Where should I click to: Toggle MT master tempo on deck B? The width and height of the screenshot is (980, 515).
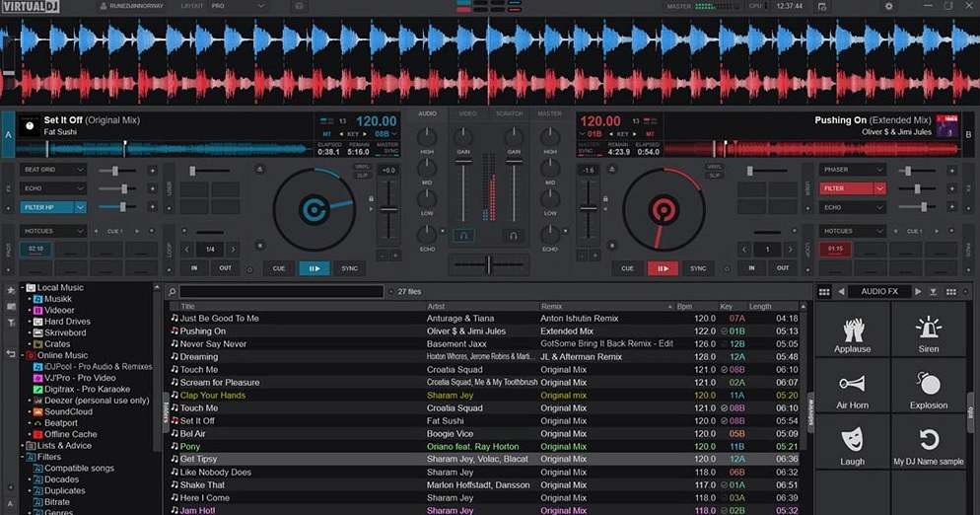650,134
